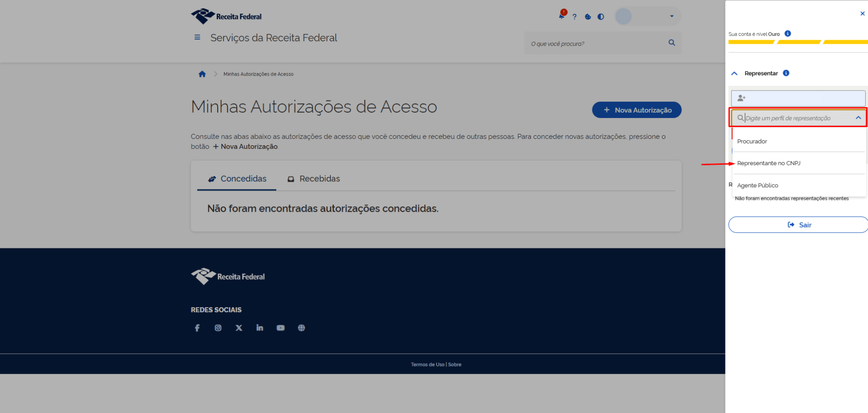Click info icon next to Ouro level
The height and width of the screenshot is (413, 868).
[787, 34]
